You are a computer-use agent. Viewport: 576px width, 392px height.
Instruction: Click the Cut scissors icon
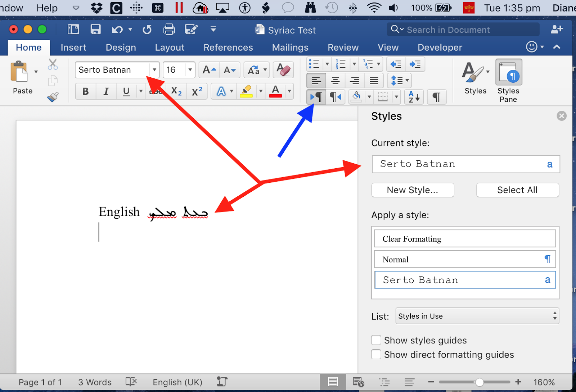click(x=53, y=64)
